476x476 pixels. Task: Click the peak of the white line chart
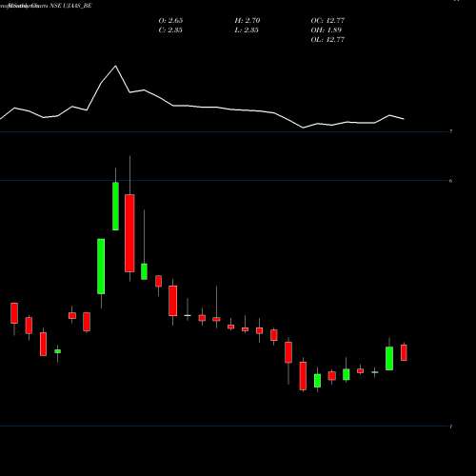click(x=115, y=66)
